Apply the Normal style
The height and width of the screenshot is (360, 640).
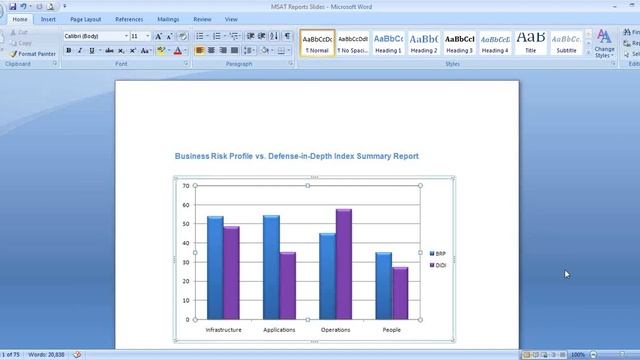317,43
